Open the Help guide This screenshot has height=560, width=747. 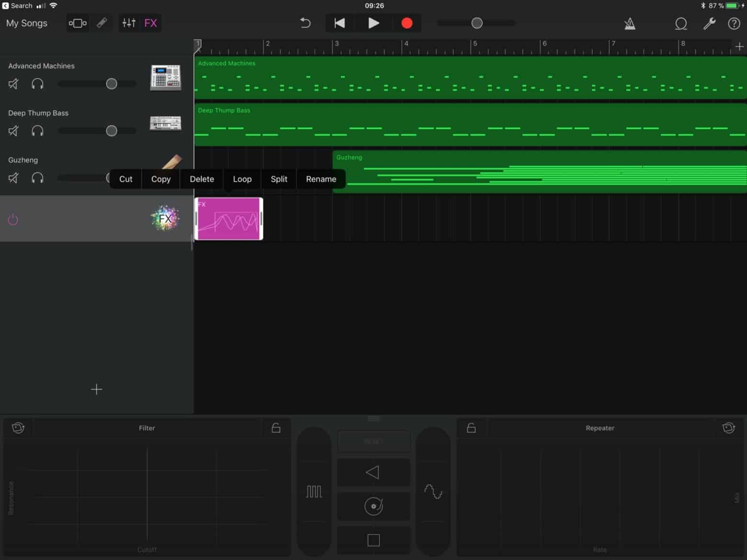pos(734,23)
